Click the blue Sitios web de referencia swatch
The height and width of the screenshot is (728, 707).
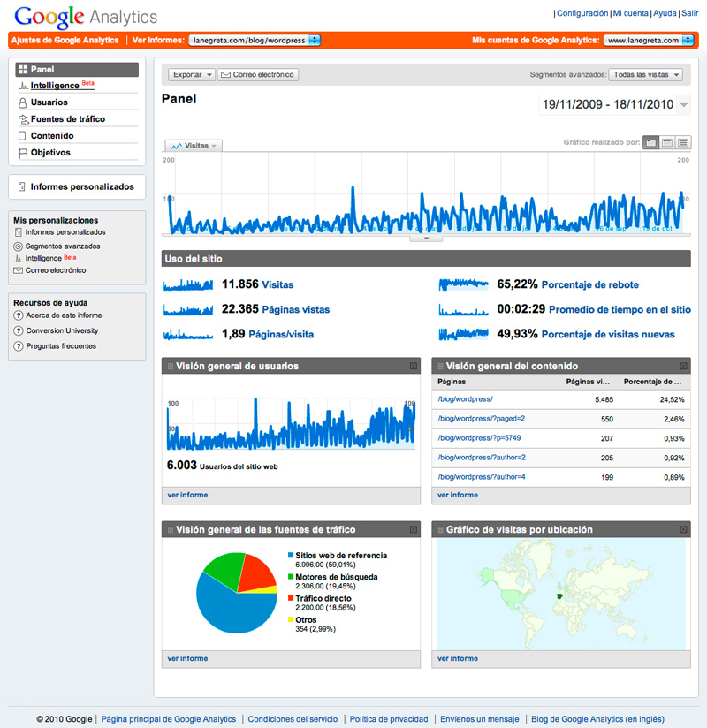pos(291,556)
